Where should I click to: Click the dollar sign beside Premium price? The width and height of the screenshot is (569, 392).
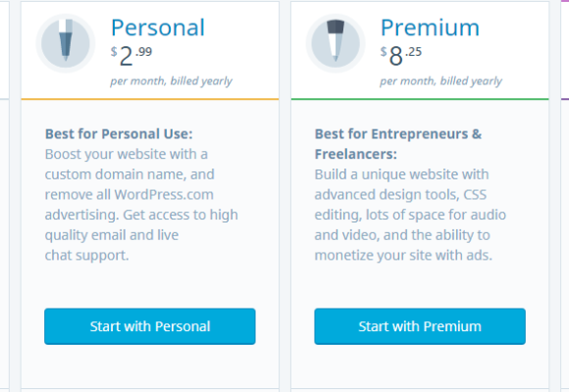pyautogui.click(x=384, y=52)
